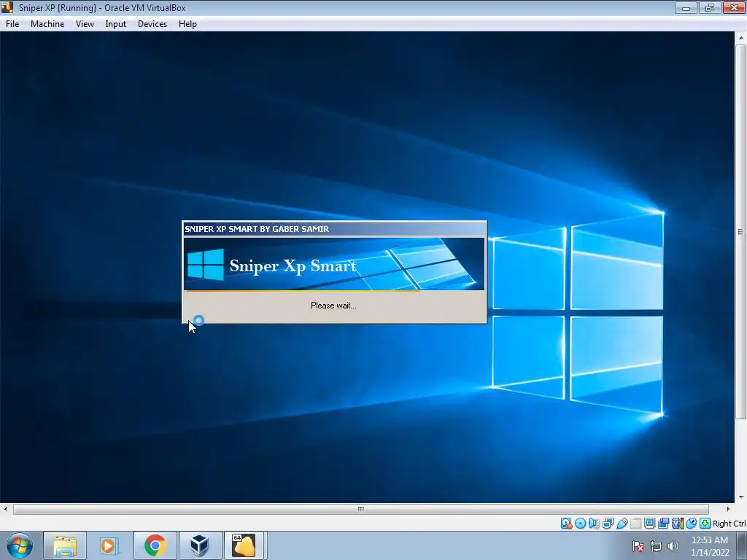
Task: Click the VirtualBox cube taskbar icon
Action: (x=200, y=545)
